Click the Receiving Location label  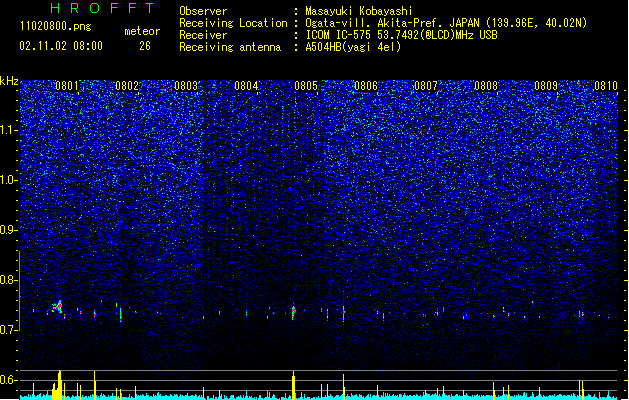[x=233, y=23]
